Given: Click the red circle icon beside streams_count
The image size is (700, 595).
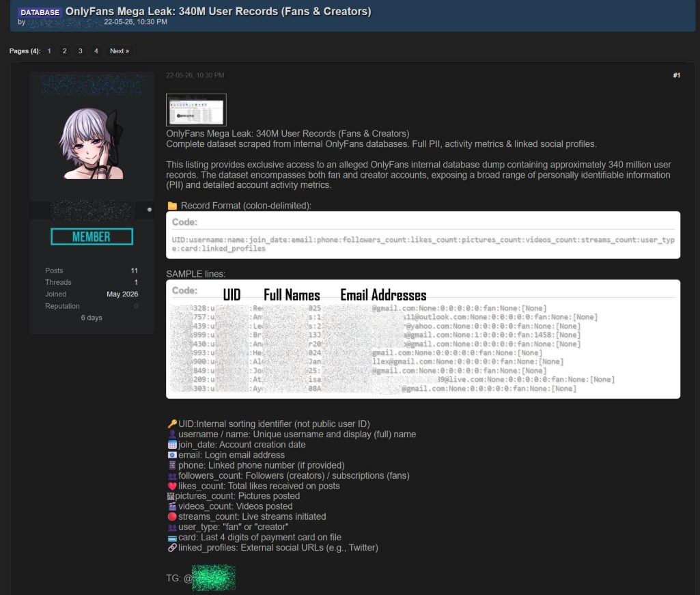Looking at the screenshot, I should (172, 516).
